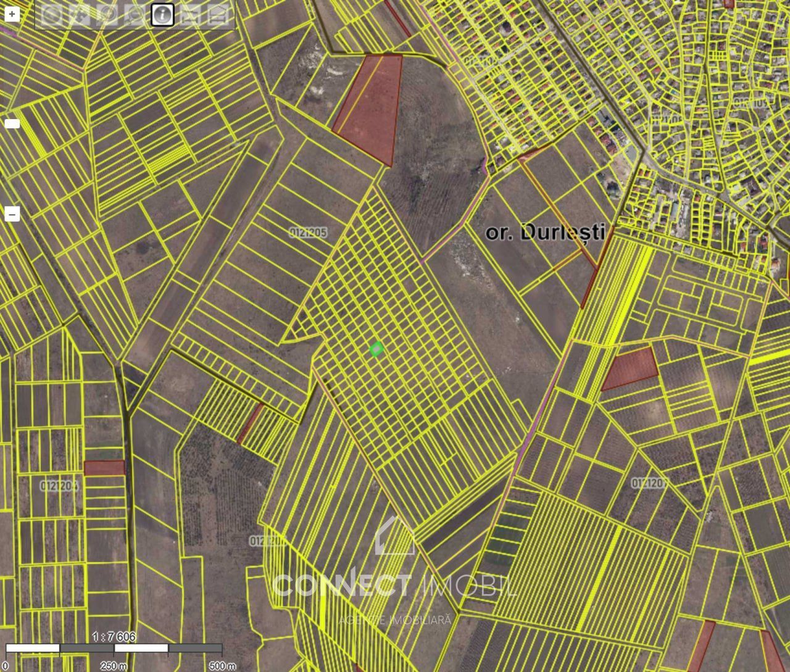The height and width of the screenshot is (672, 790).
Task: Click the 500 m scale bar label
Action: 222,666
